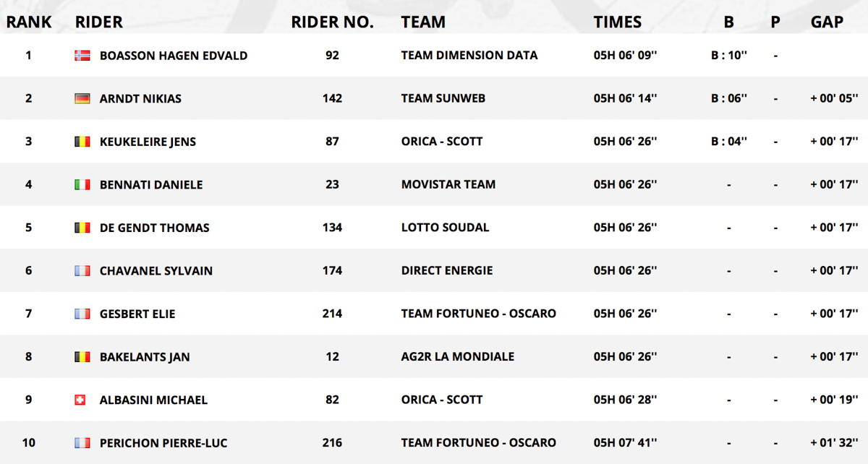Click the Belgian flag beside De Gendt Thomas

click(x=82, y=228)
